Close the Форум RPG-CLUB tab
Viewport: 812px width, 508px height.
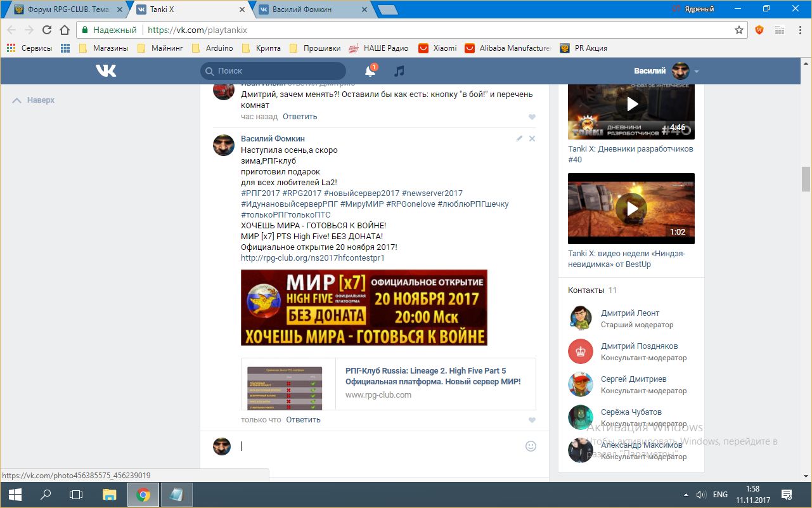119,10
